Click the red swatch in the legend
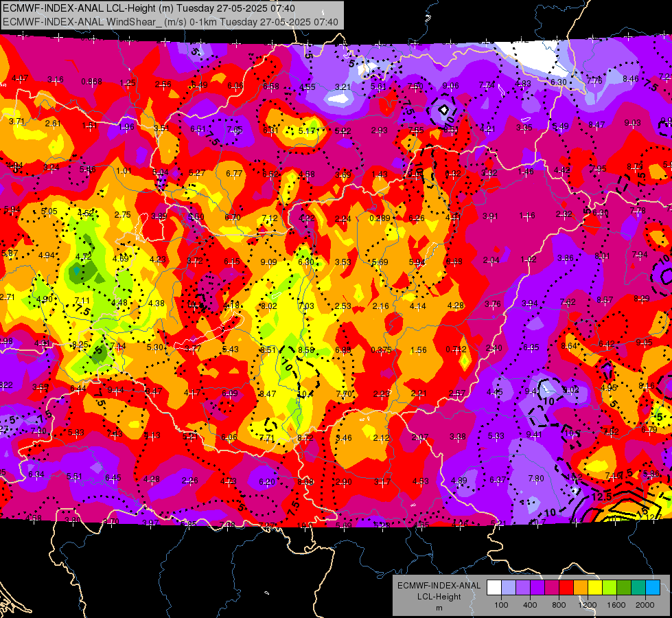The image size is (672, 618). tap(566, 588)
